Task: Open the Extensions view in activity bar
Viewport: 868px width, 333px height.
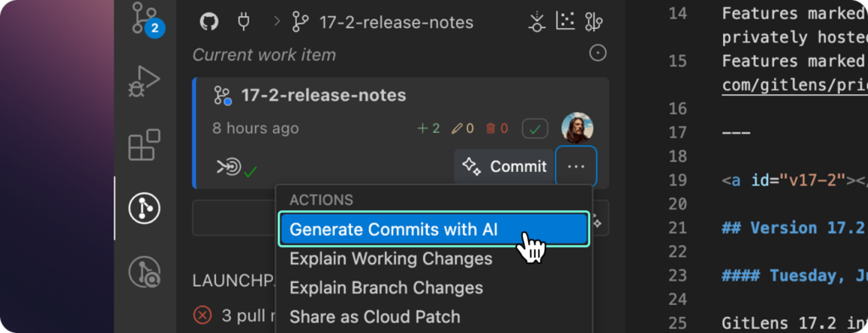Action: coord(144,145)
